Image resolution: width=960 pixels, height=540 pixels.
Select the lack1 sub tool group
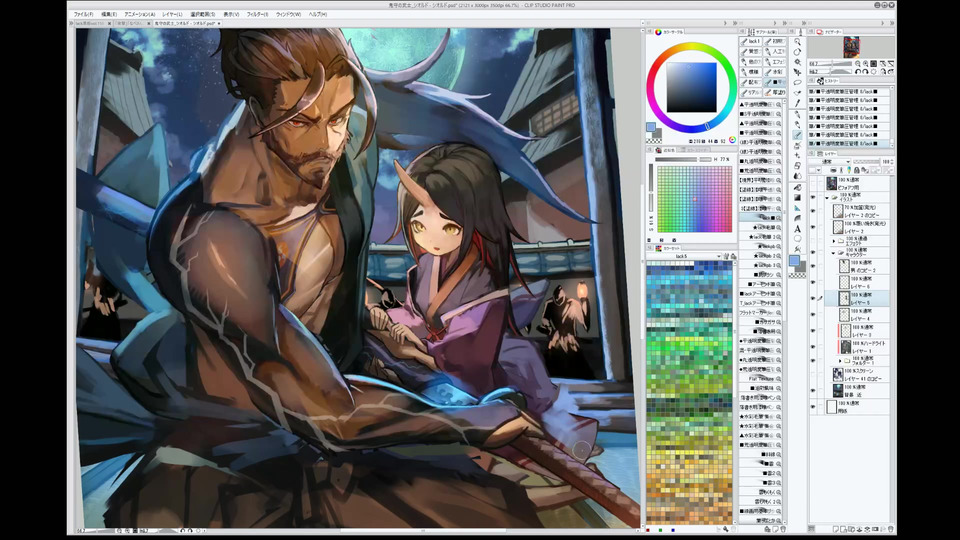(x=751, y=41)
